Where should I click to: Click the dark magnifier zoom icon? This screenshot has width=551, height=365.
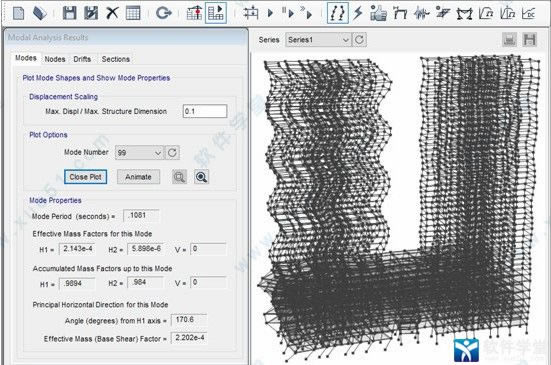(x=201, y=177)
